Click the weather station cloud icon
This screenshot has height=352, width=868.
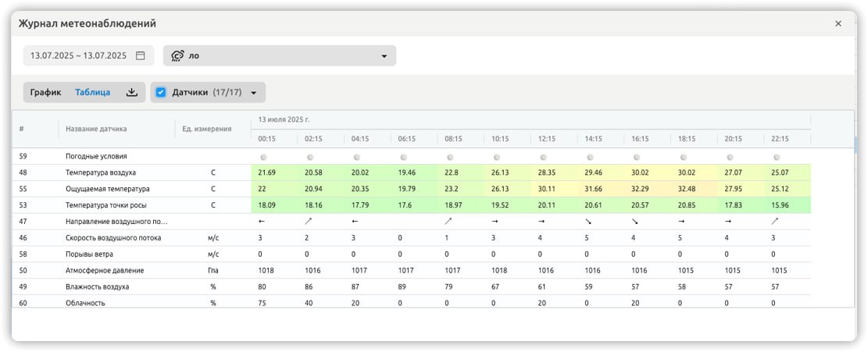pyautogui.click(x=177, y=56)
